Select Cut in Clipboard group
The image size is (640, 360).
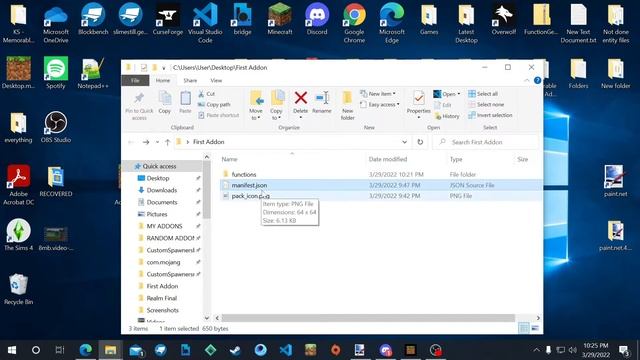click(x=207, y=94)
